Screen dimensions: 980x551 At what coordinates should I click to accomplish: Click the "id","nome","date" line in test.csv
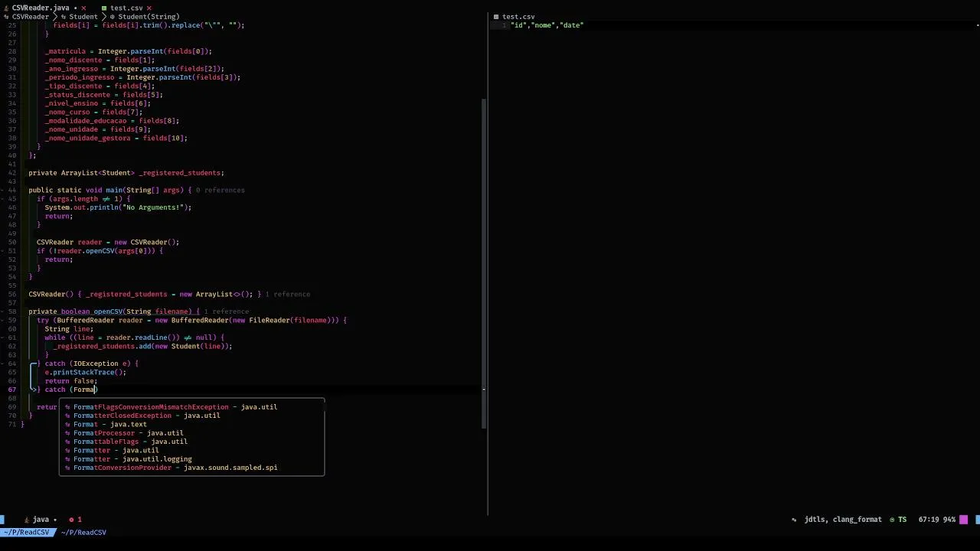point(547,25)
